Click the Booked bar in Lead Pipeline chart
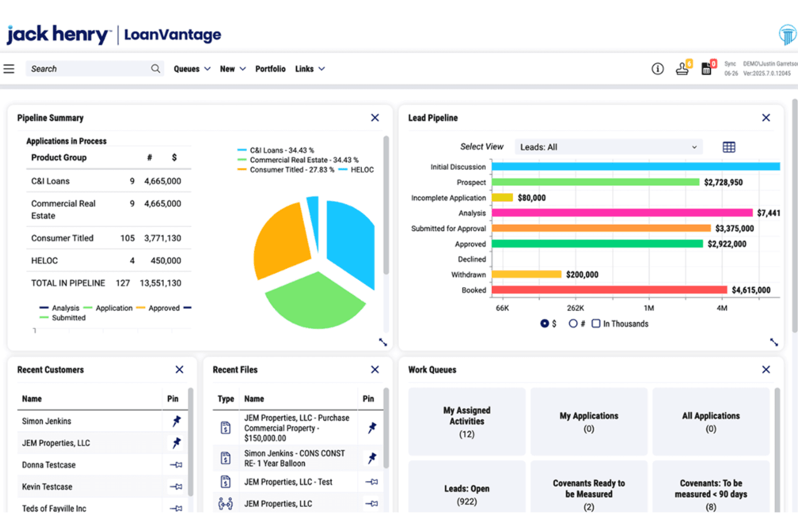This screenshot has width=798, height=532. 609,290
